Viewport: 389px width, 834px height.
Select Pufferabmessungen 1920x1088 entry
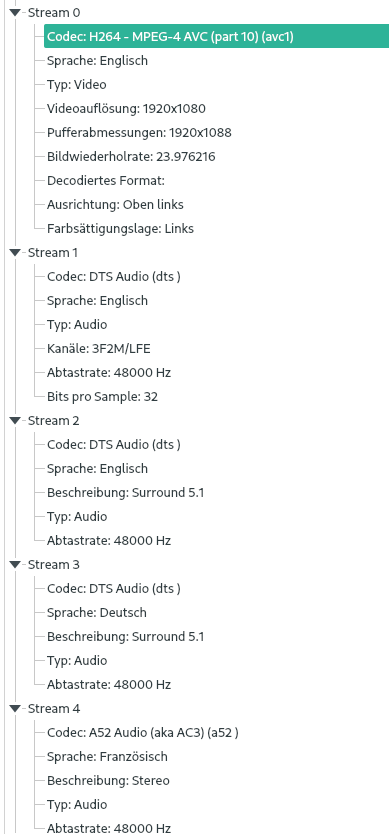139,132
